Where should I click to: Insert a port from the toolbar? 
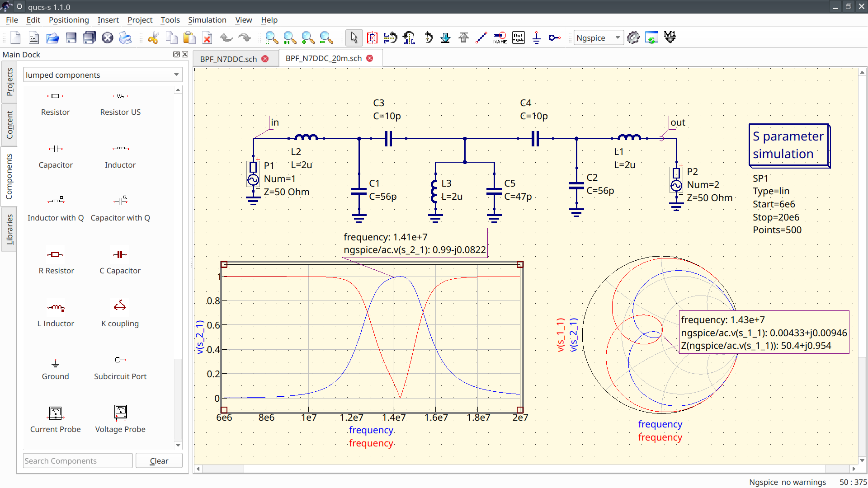click(x=555, y=38)
